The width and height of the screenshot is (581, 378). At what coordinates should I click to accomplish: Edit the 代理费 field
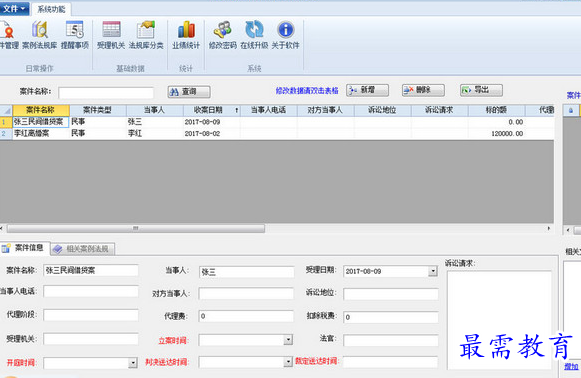246,316
